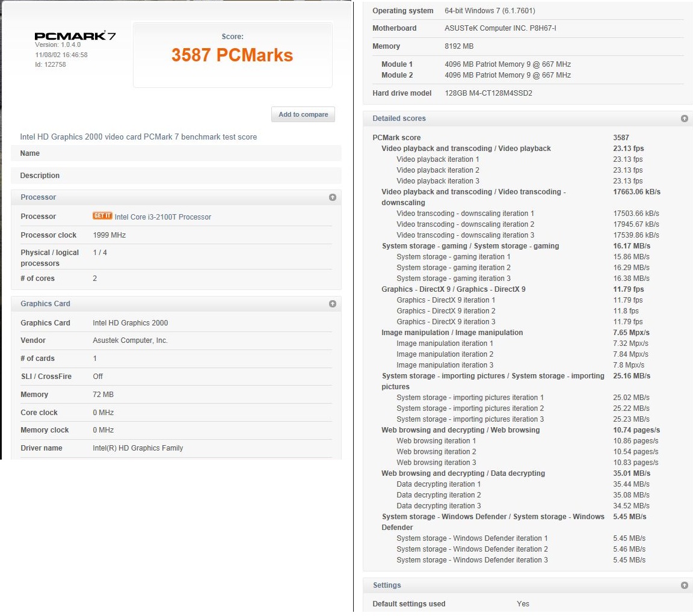Click the Name field row

(x=176, y=153)
